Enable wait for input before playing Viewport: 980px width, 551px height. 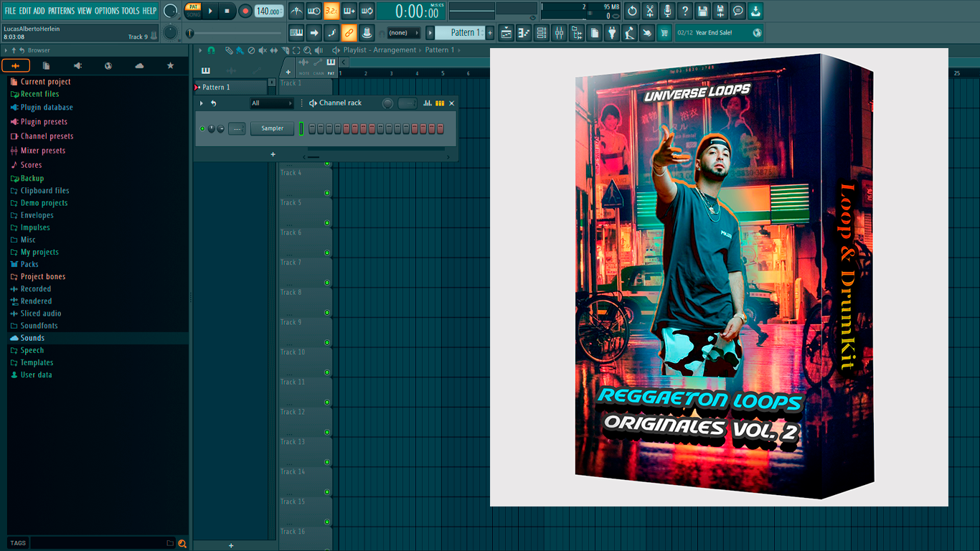click(314, 11)
